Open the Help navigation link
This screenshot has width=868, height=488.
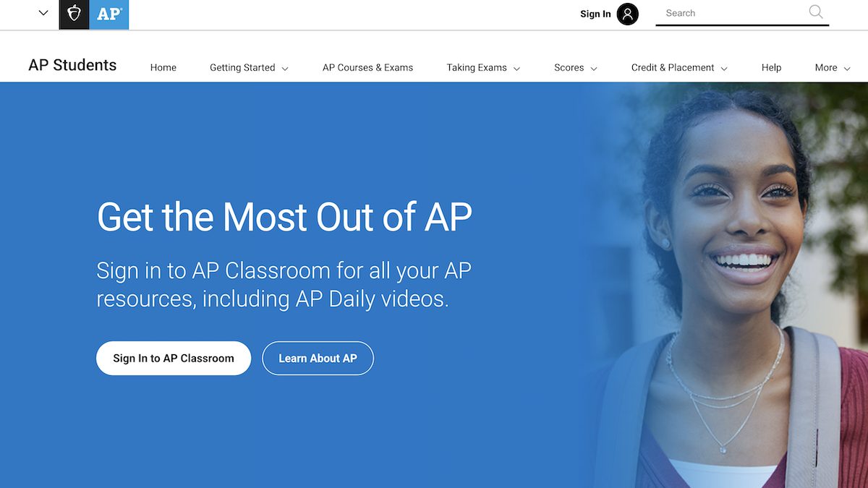[x=771, y=67]
